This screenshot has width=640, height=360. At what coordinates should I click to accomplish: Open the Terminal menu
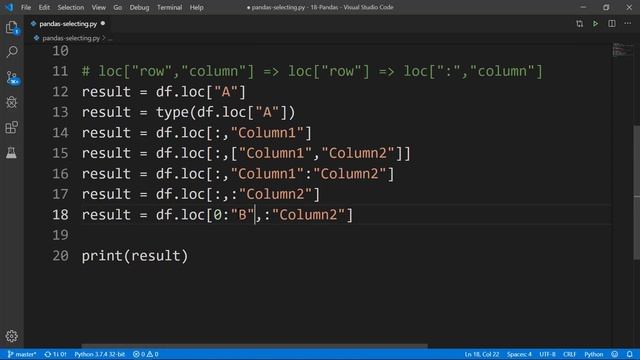(169, 7)
